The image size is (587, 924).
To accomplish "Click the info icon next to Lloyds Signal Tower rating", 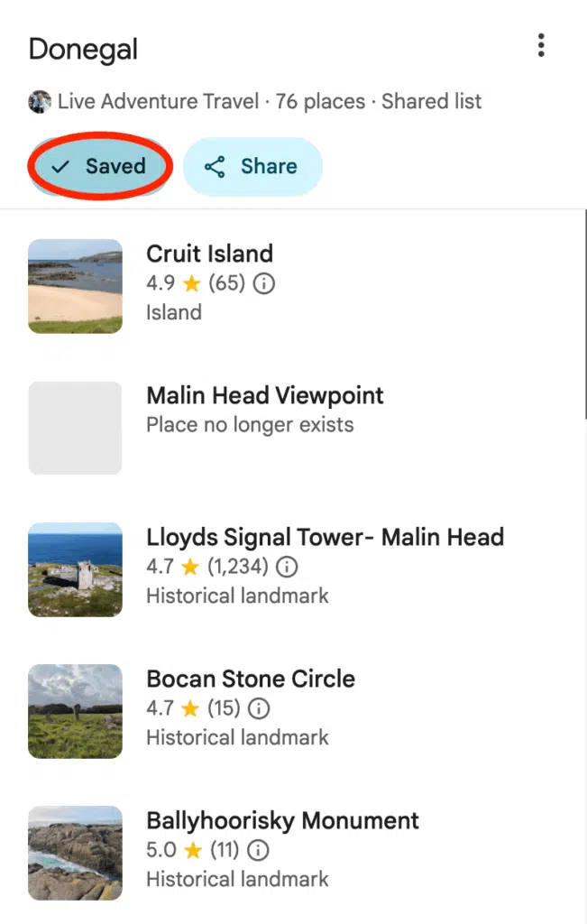I will pos(286,567).
